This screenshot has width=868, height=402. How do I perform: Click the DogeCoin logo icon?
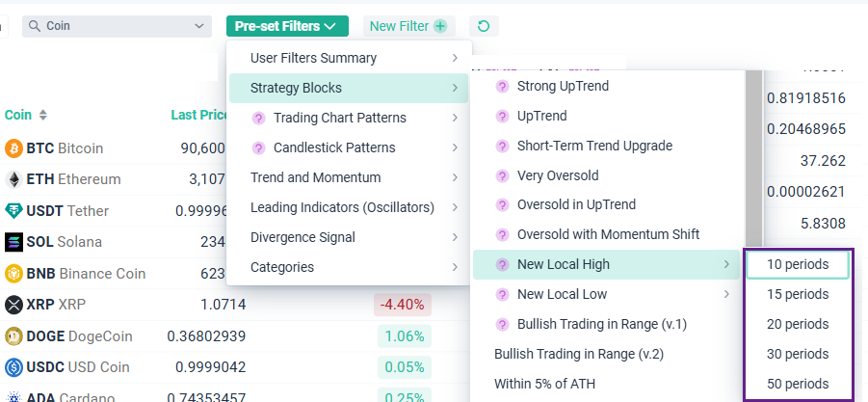[13, 336]
